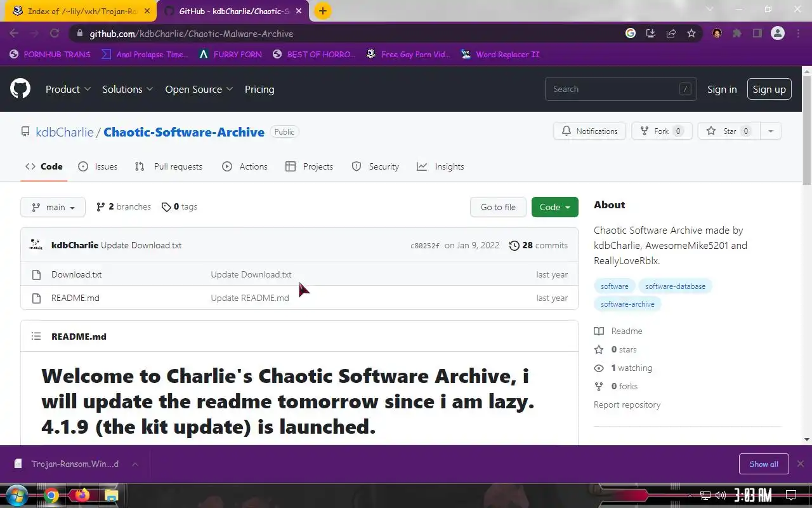Open commit c80252f
The height and width of the screenshot is (508, 812).
coord(424,246)
